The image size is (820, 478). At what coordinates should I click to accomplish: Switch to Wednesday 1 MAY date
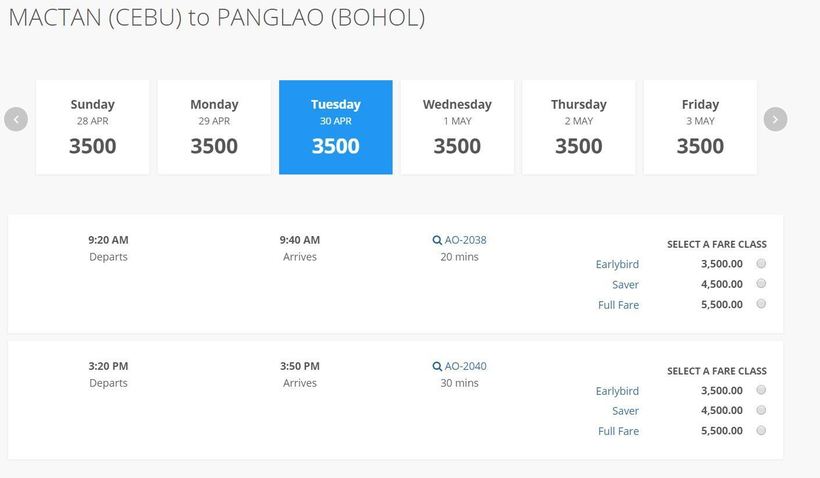coord(457,127)
